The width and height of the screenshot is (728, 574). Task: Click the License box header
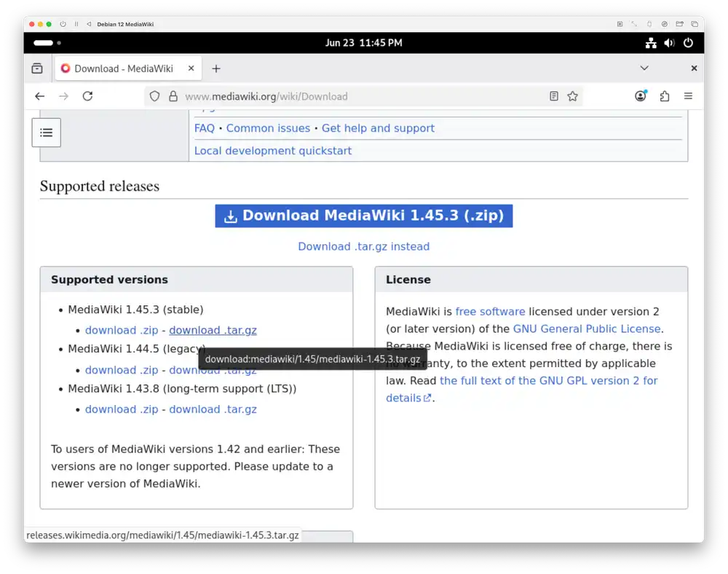click(531, 280)
